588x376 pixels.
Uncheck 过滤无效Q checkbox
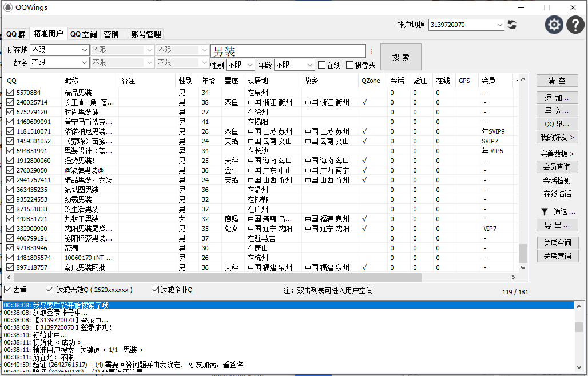49,290
